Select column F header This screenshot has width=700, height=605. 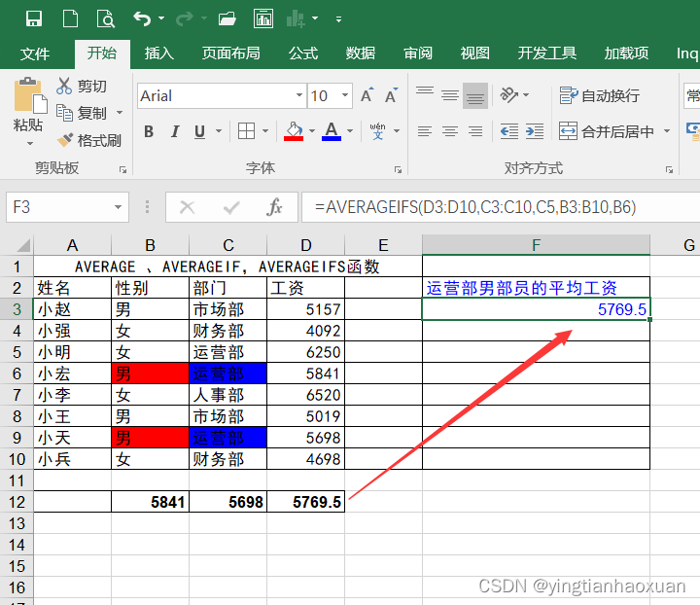(x=536, y=245)
